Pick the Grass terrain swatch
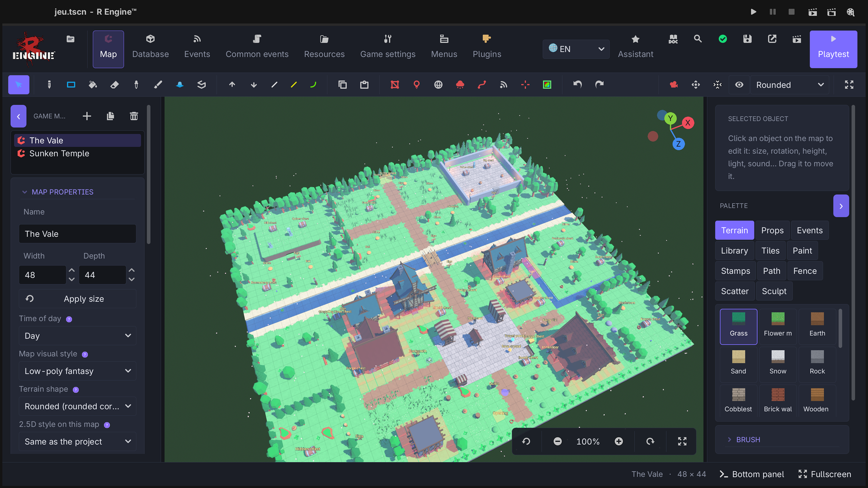868x488 pixels. [738, 326]
